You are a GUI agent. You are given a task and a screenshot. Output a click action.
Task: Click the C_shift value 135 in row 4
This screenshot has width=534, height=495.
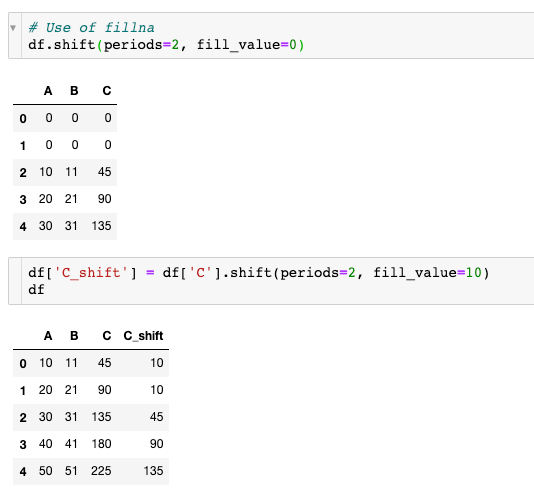tap(153, 471)
